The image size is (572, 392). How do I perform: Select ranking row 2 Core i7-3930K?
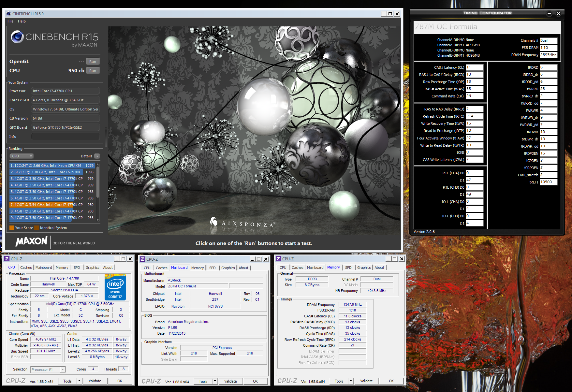(x=52, y=172)
